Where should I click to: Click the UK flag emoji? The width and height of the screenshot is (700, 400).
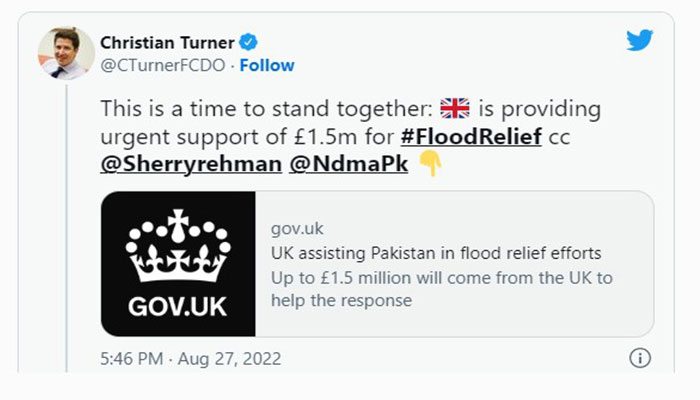click(455, 109)
